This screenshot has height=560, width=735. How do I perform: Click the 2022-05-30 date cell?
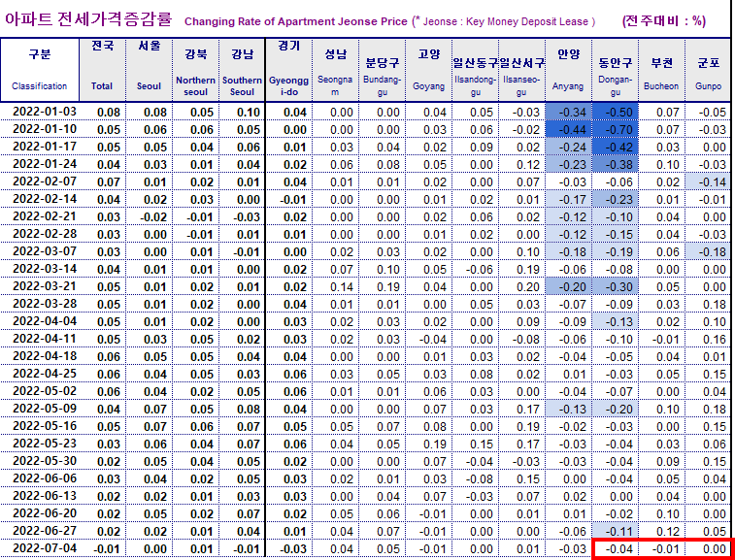pos(40,461)
